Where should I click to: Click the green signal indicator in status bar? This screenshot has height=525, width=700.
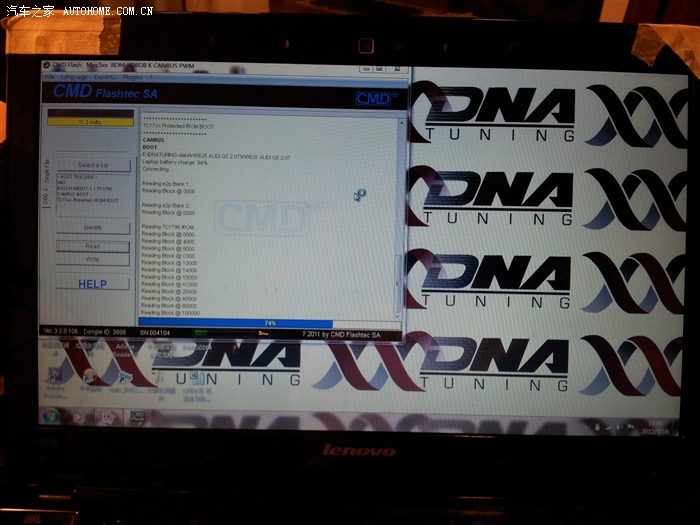(201, 333)
